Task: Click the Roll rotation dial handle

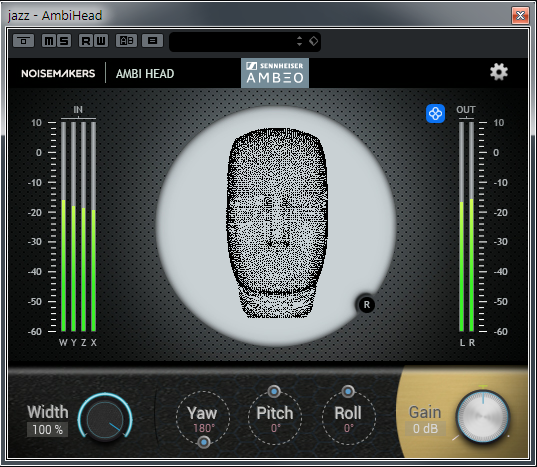Action: tap(348, 391)
